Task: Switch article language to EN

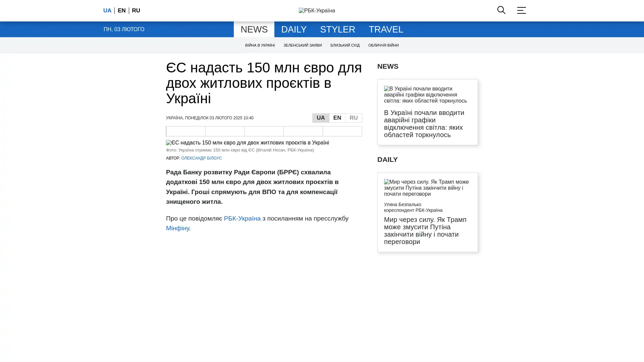Action: [337, 118]
